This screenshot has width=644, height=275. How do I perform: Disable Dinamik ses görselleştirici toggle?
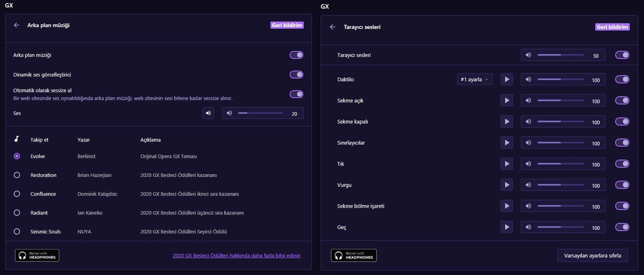[296, 75]
